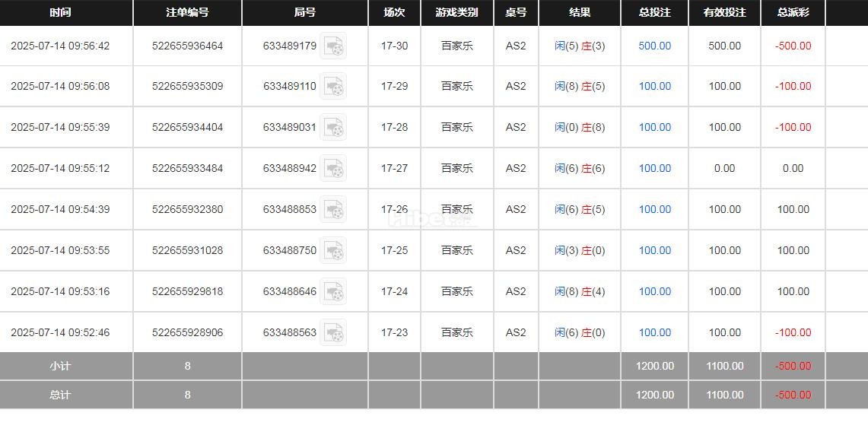
Task: Open replay icon next to round 633488942
Action: click(333, 169)
